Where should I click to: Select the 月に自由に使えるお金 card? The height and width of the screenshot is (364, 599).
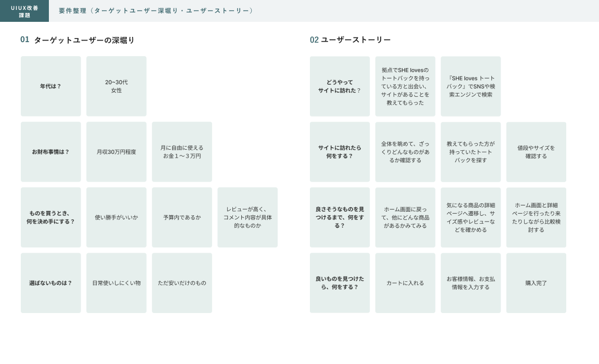tap(182, 152)
